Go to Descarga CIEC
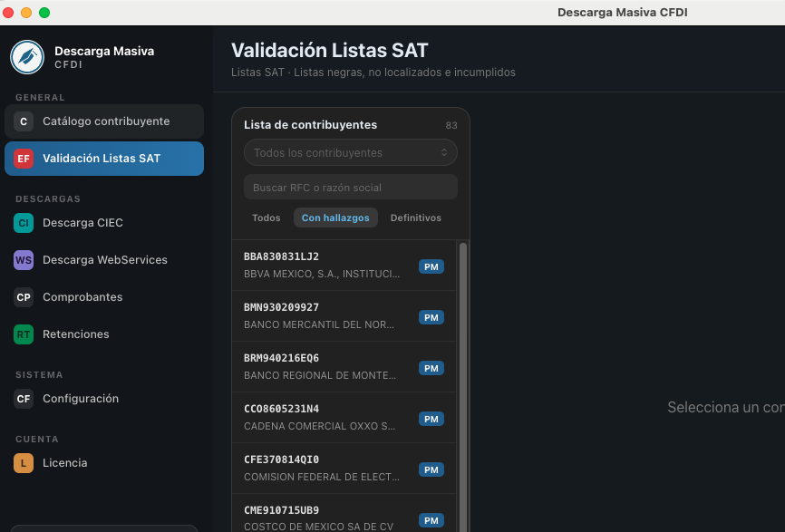785x532 pixels. 104,223
